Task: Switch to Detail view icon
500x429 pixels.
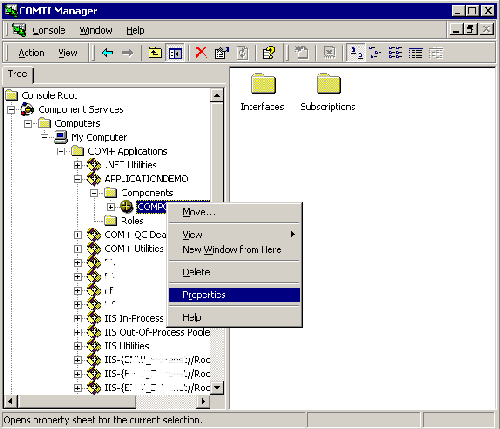Action: tap(416, 53)
